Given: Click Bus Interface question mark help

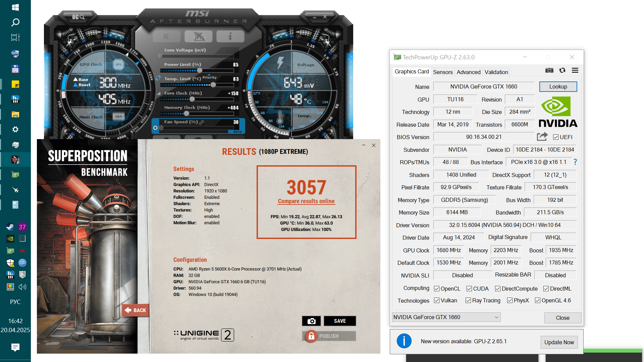Looking at the screenshot, I should tap(575, 162).
